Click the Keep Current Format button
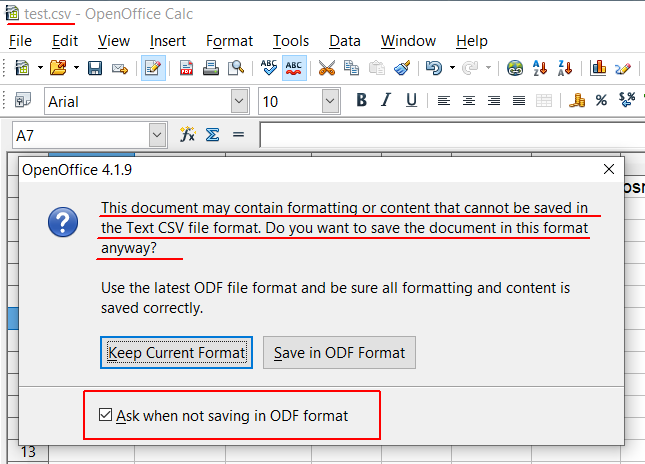 [178, 352]
